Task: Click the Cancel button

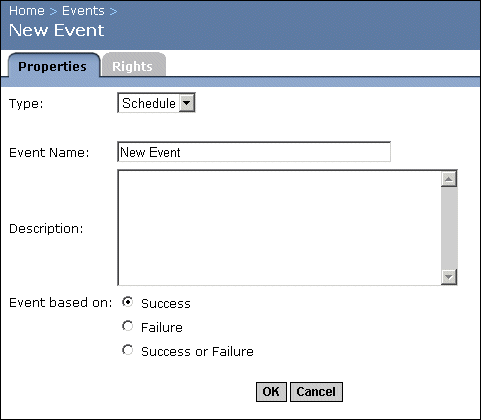Action: (x=316, y=392)
